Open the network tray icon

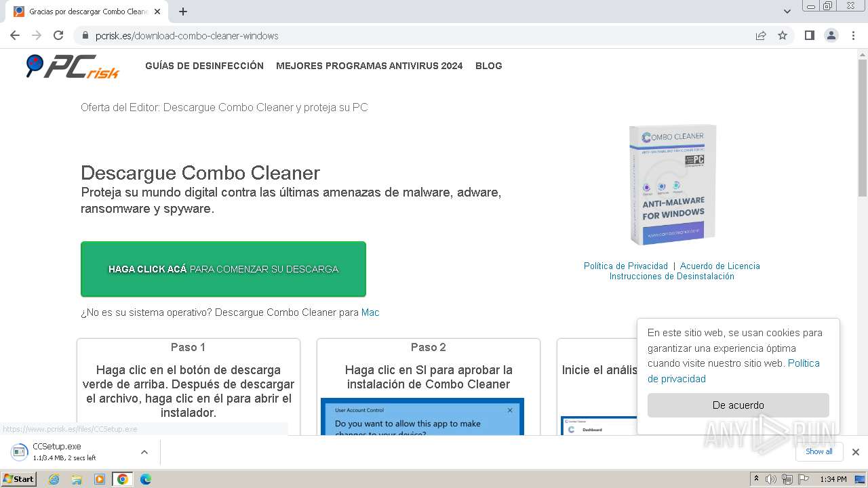coord(787,479)
